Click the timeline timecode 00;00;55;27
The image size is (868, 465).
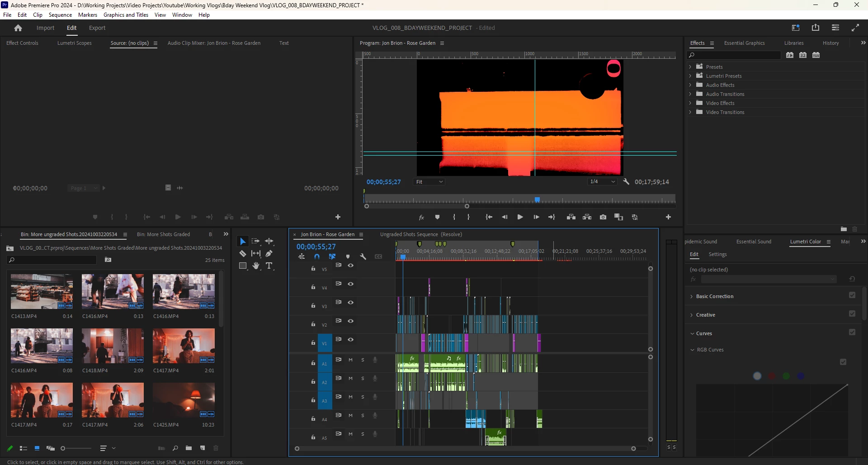click(x=316, y=247)
